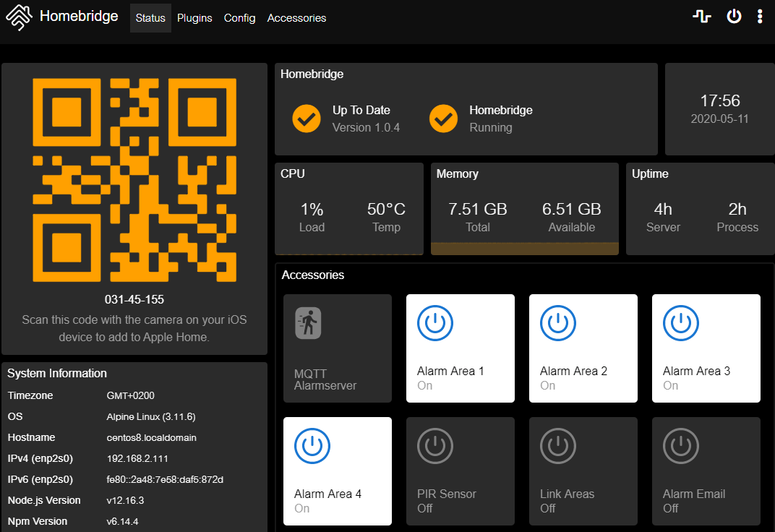775x532 pixels.
Task: Click the memory usage chart bar
Action: (x=524, y=249)
